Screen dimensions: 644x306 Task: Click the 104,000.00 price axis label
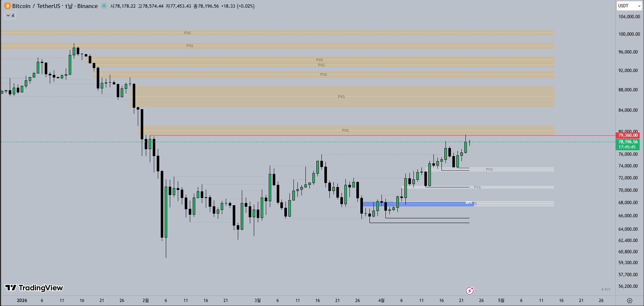[x=629, y=17]
